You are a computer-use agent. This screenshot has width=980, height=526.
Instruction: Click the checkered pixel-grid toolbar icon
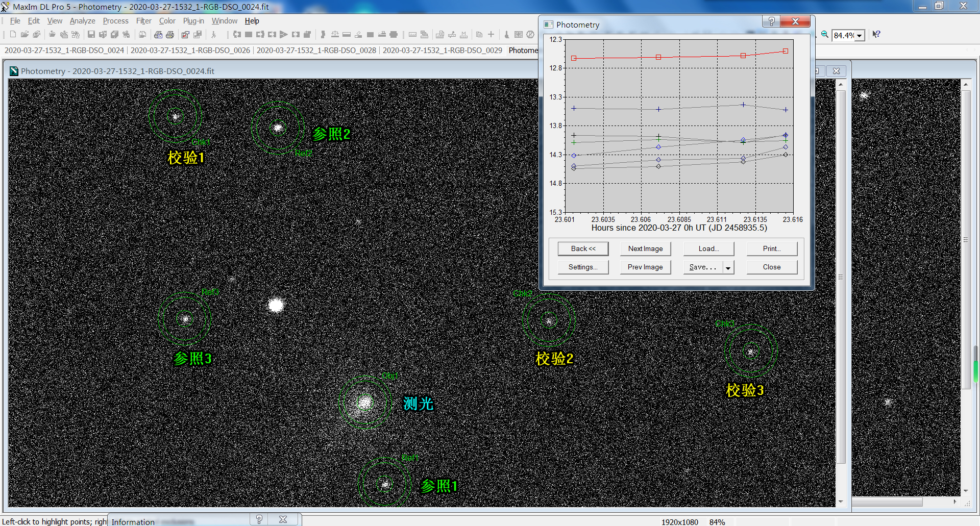519,35
